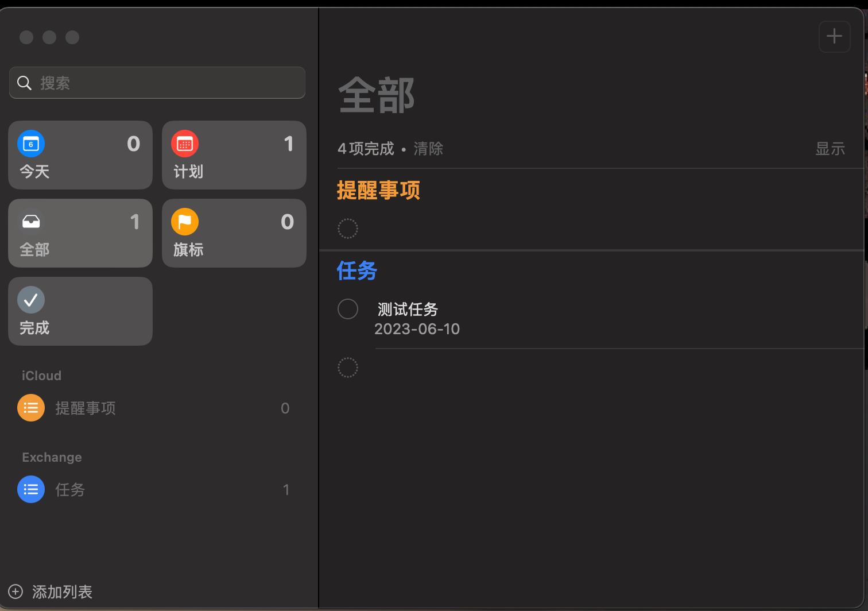Click the orange Flagged flag icon
Viewport: 868px width, 611px height.
point(185,222)
